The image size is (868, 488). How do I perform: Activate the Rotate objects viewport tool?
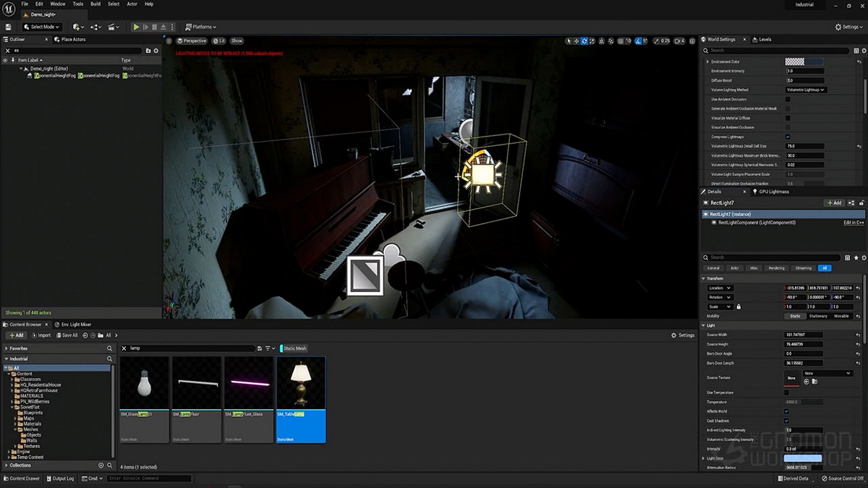click(x=584, y=40)
